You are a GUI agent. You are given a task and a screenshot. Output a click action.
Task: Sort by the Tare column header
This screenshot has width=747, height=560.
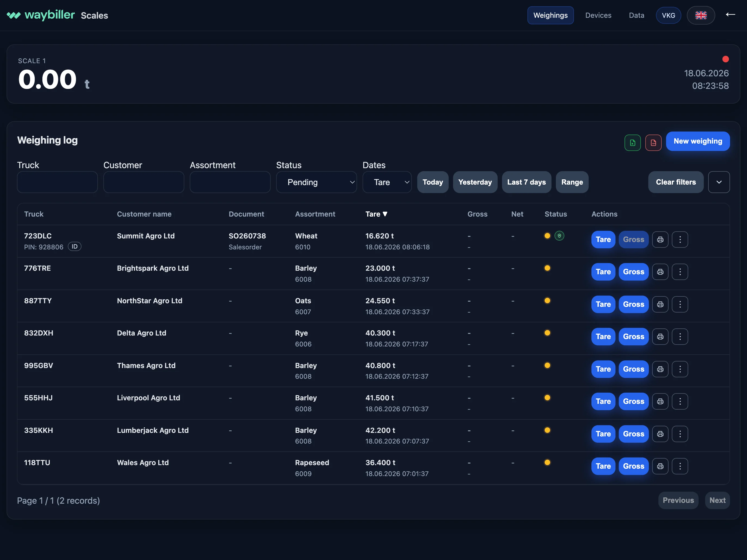(376, 214)
